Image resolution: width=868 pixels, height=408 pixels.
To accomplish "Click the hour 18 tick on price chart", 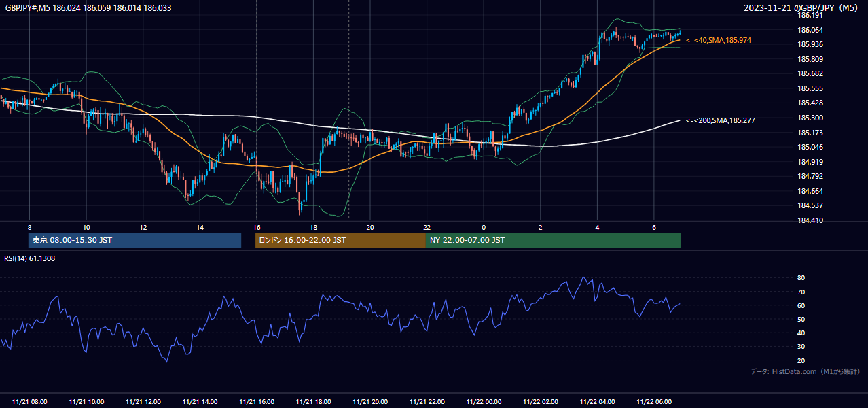I will point(313,227).
